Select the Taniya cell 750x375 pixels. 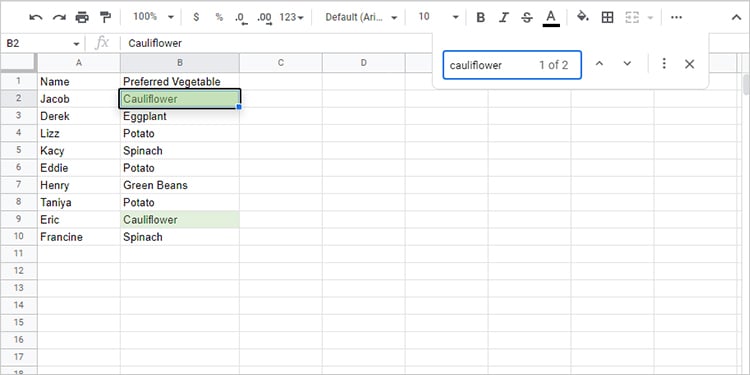(79, 202)
